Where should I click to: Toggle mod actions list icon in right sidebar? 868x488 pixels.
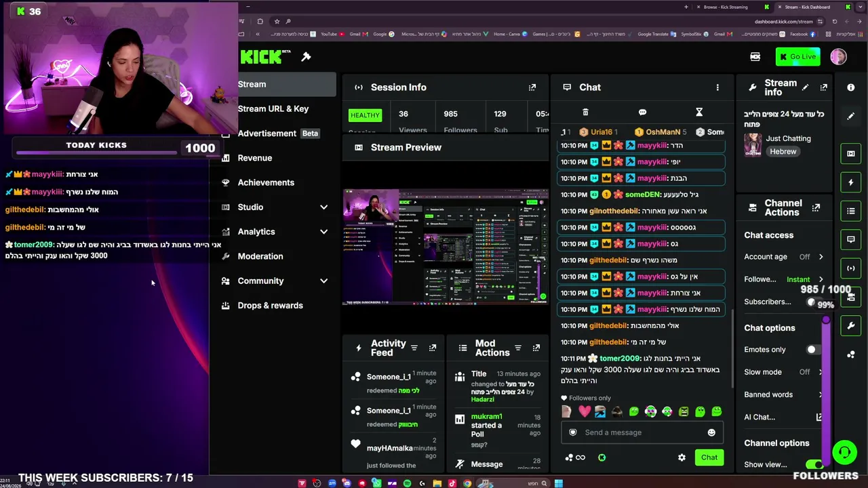851,211
